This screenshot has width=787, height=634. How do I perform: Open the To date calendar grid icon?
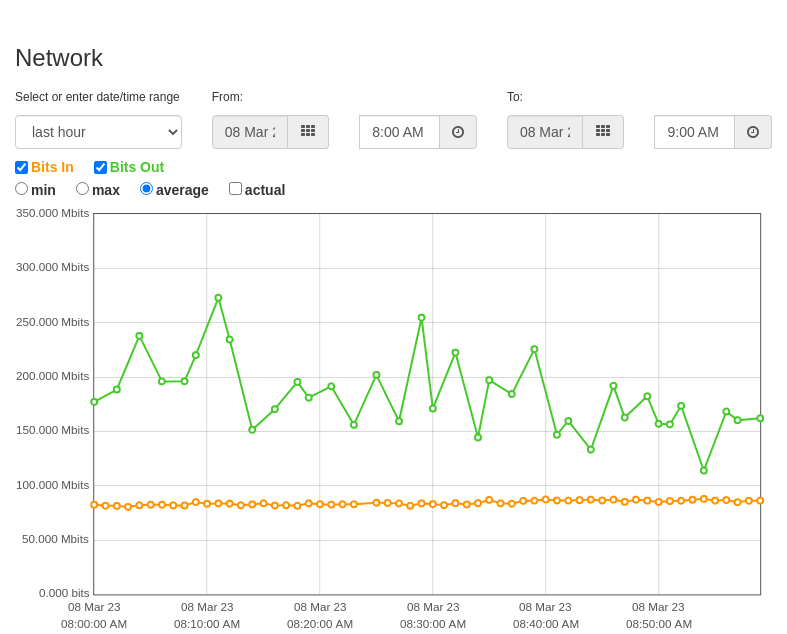point(603,132)
